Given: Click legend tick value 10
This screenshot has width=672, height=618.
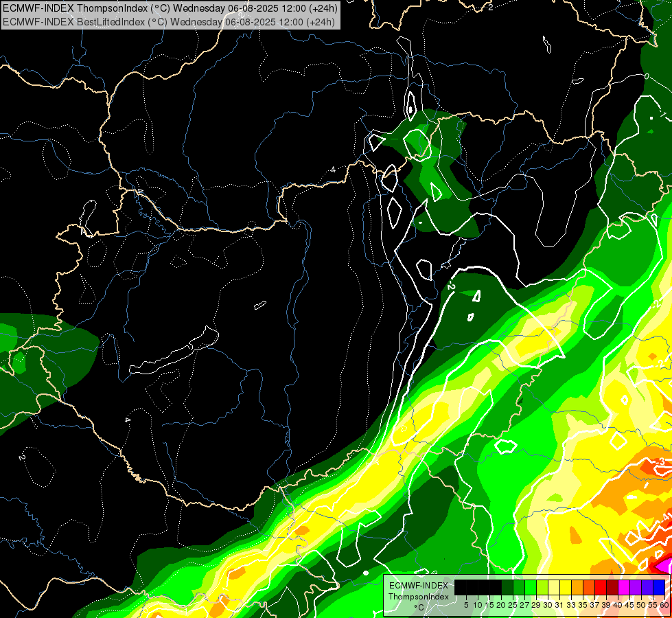Looking at the screenshot, I should point(478,605).
